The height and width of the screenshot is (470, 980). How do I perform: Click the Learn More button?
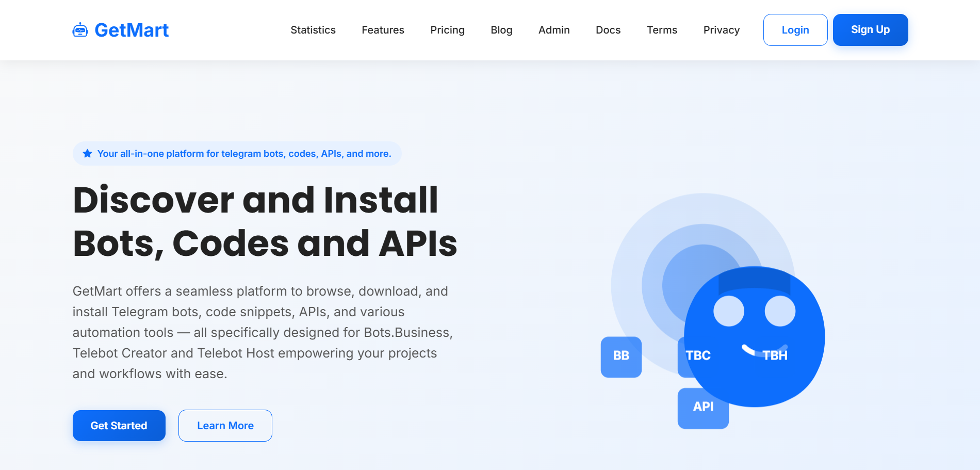click(x=225, y=426)
